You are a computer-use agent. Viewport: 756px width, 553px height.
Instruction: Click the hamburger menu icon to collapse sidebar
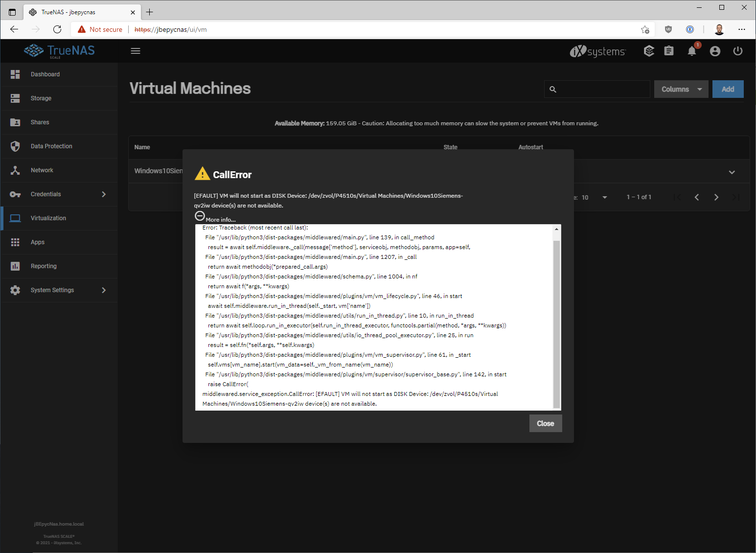[x=136, y=51]
